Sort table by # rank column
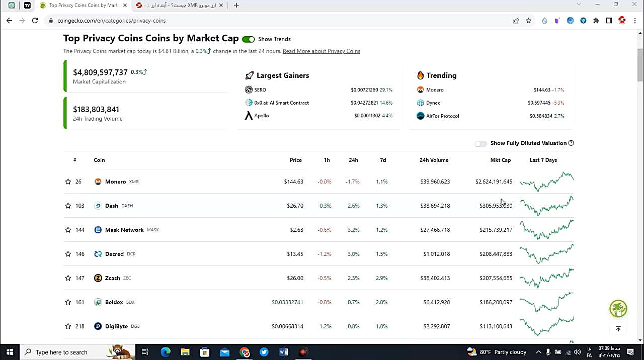 74,160
